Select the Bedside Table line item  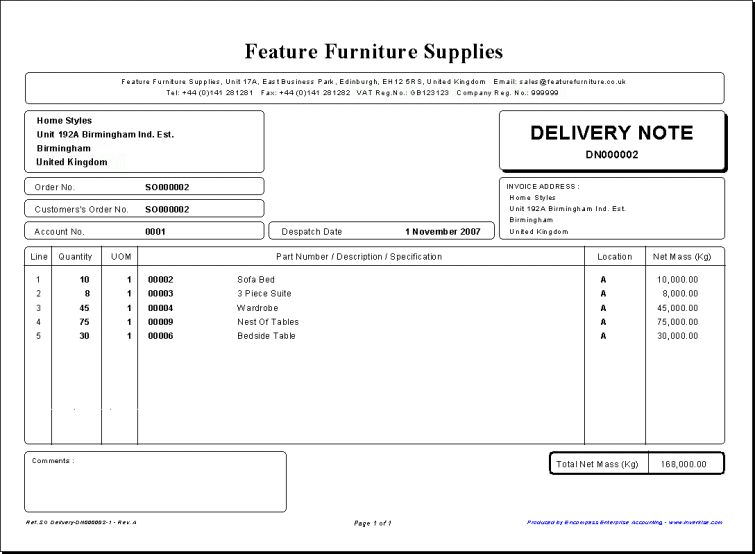coord(266,336)
